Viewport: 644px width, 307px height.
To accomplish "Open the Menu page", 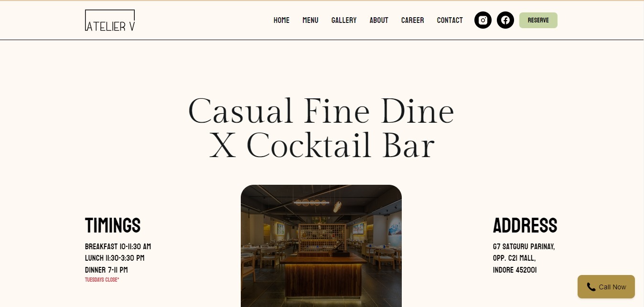I will coord(311,20).
